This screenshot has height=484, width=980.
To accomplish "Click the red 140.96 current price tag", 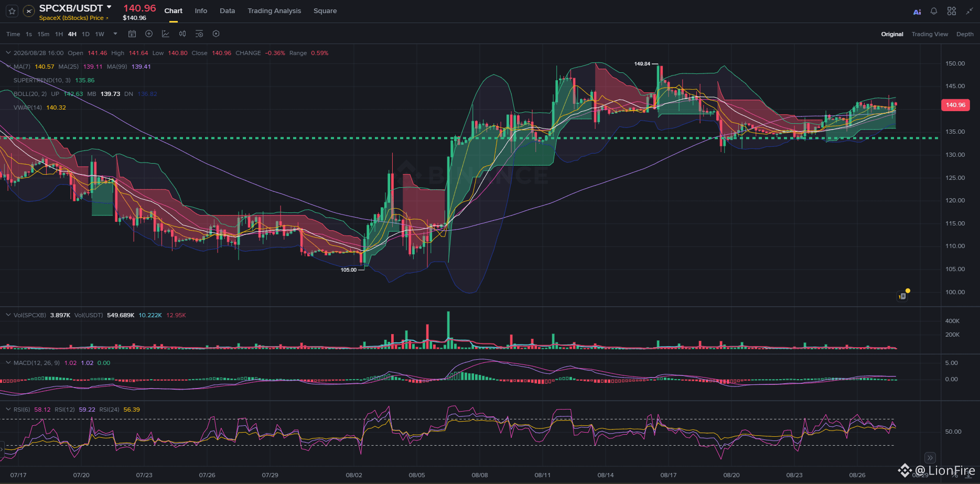I will coord(955,105).
